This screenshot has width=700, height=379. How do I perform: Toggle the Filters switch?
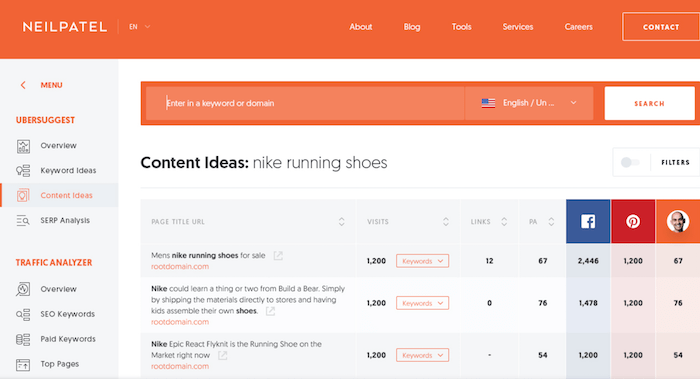click(x=630, y=162)
